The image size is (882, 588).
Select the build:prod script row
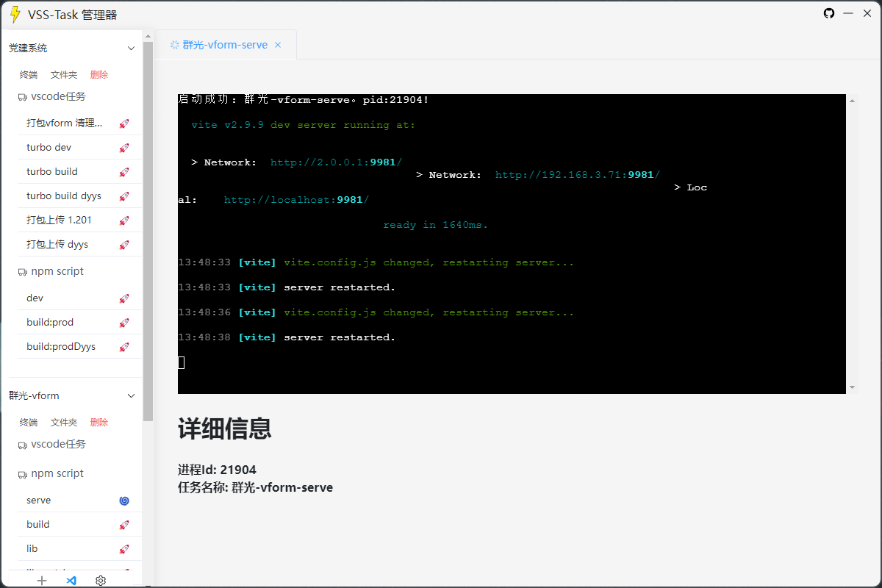tap(79, 323)
